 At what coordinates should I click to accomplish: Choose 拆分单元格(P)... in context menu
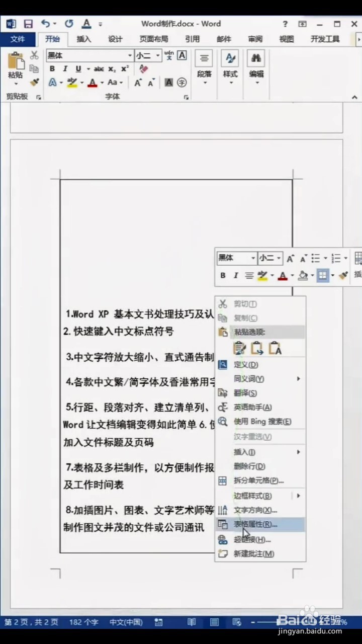coord(260,481)
